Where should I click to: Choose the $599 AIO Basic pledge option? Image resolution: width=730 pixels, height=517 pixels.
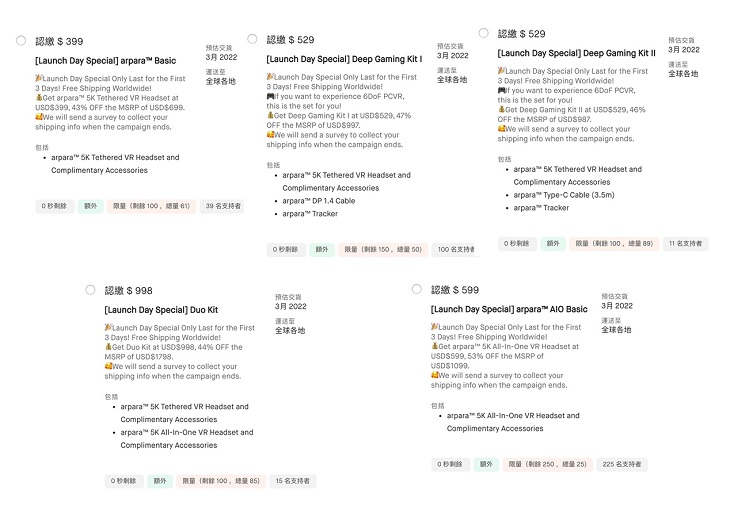pyautogui.click(x=417, y=290)
